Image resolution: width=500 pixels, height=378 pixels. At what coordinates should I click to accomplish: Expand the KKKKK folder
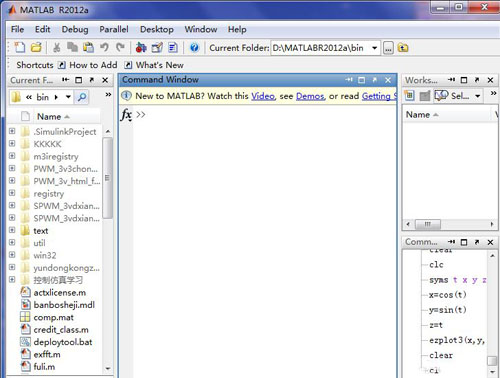pos(12,143)
